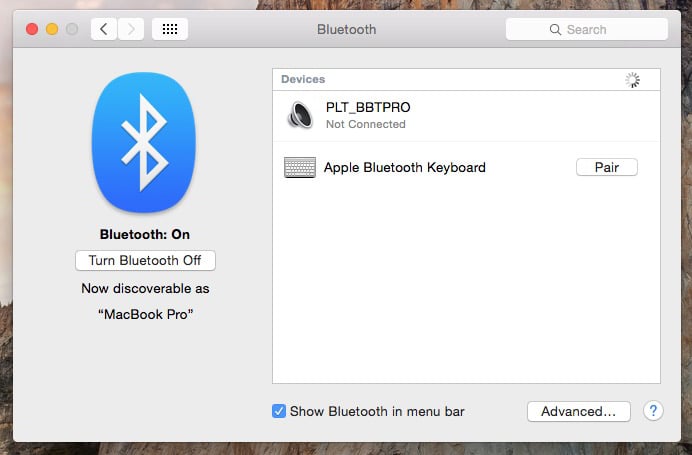Close the Bluetooth window
Viewport: 692px width, 455px height.
(32, 29)
